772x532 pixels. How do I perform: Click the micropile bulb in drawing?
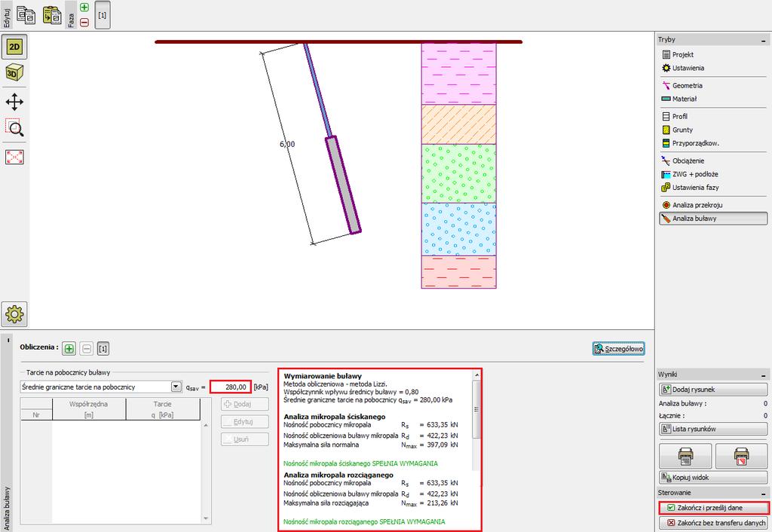click(343, 185)
